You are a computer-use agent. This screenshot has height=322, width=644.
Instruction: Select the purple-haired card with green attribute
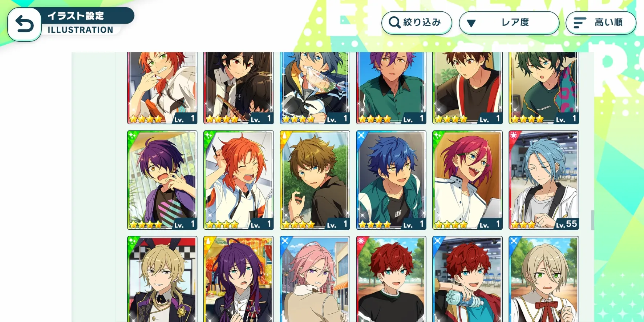(162, 180)
